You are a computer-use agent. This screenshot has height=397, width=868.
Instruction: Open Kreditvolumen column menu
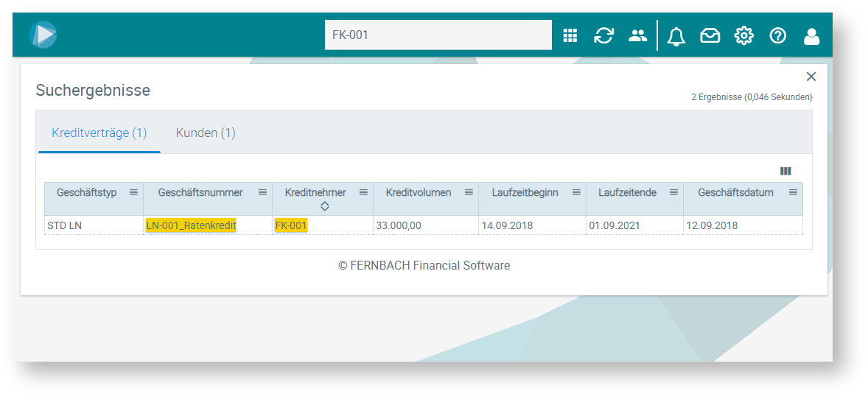(469, 192)
